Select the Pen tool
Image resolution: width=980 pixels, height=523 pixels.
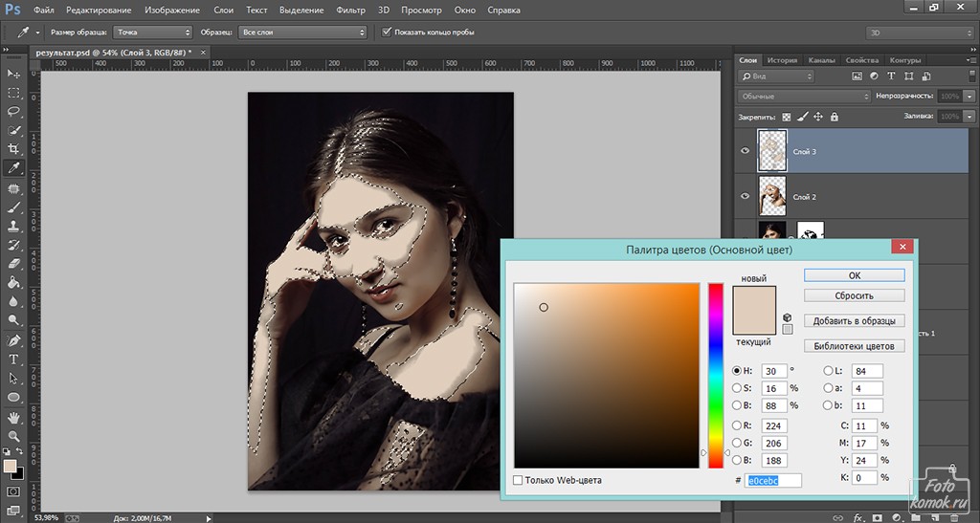tap(13, 340)
